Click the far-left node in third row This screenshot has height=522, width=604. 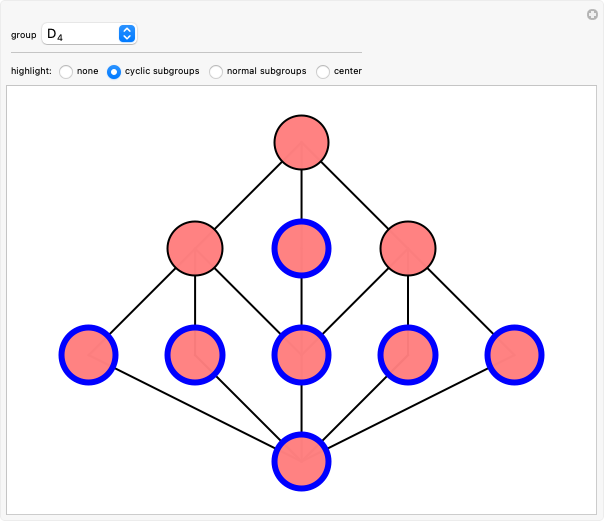[x=89, y=354]
